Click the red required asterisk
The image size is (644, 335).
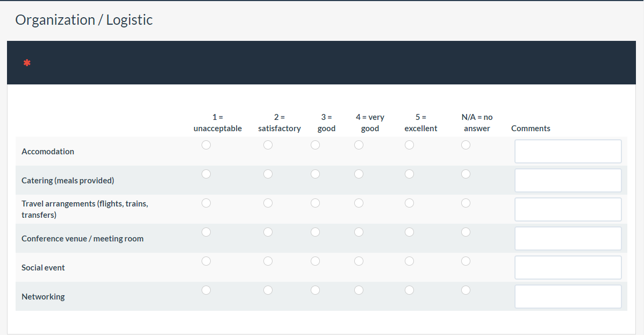pos(27,63)
